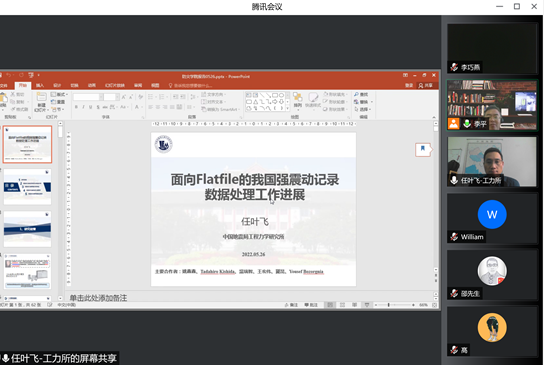Open the Replace dropdown arrow

(372, 102)
